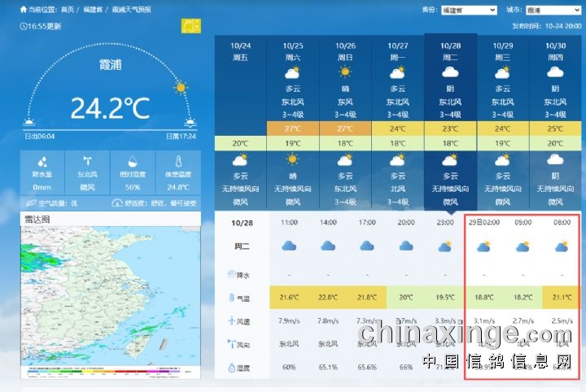Click the 相对湿度 humidity icon
Image resolution: width=586 pixels, height=392 pixels.
tap(132, 162)
